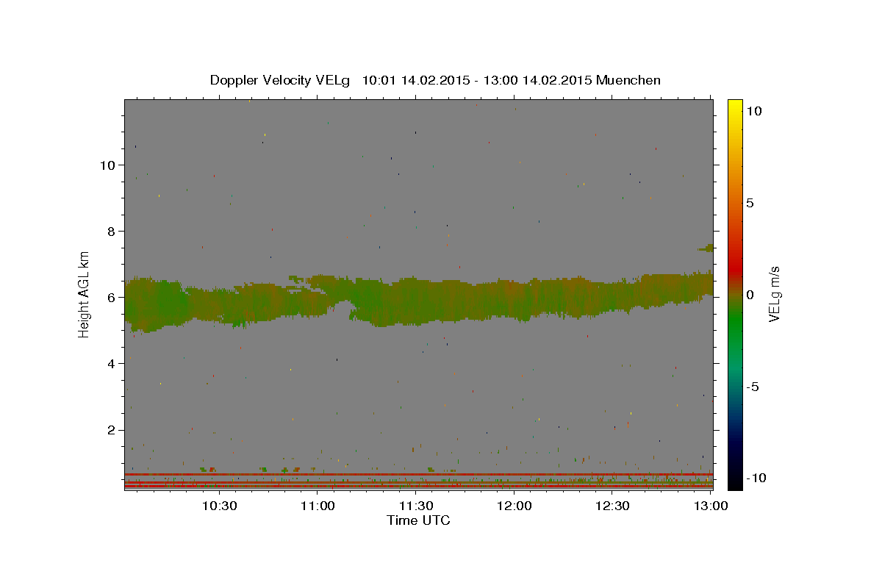Click the yellow top of the velocity colorbar
882x588 pixels.
pyautogui.click(x=735, y=107)
